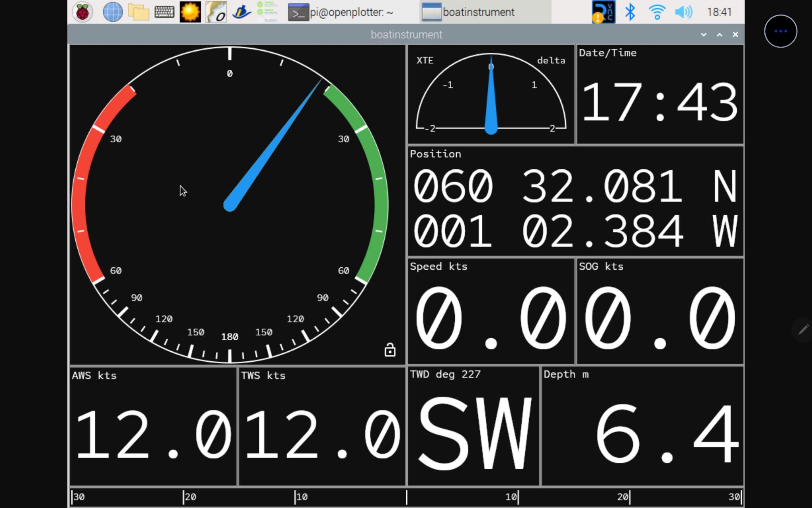Open the volume control speaker icon
Viewport: 812px width, 508px height.
pos(684,12)
